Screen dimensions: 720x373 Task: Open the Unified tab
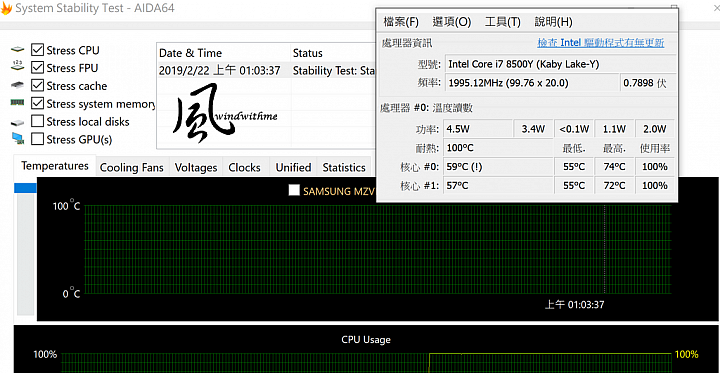tap(293, 168)
